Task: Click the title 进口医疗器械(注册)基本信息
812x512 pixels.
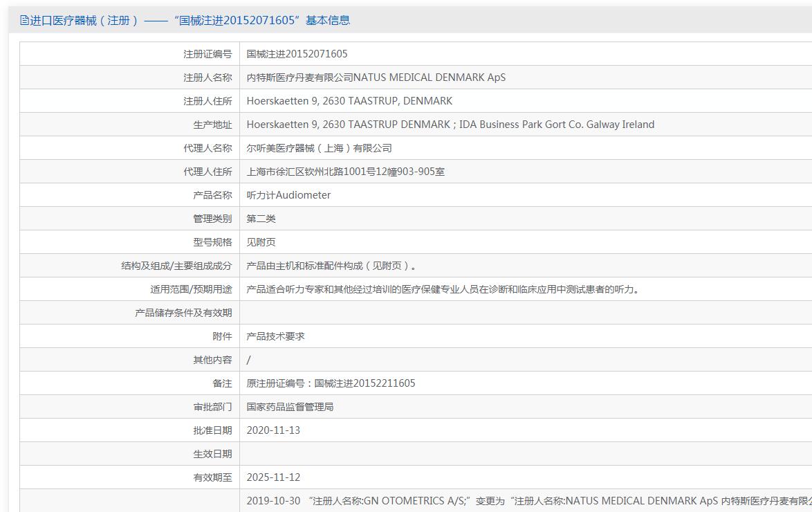Action: pyautogui.click(x=190, y=20)
